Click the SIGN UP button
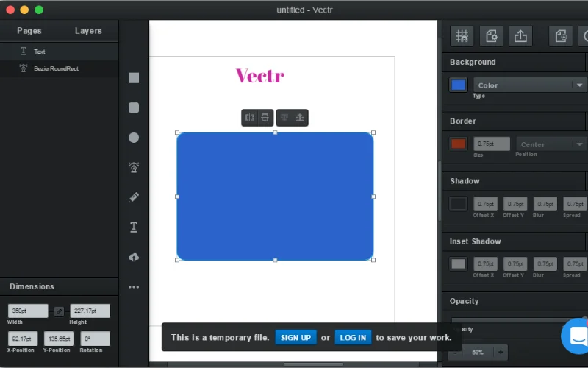588x368 pixels. [296, 338]
